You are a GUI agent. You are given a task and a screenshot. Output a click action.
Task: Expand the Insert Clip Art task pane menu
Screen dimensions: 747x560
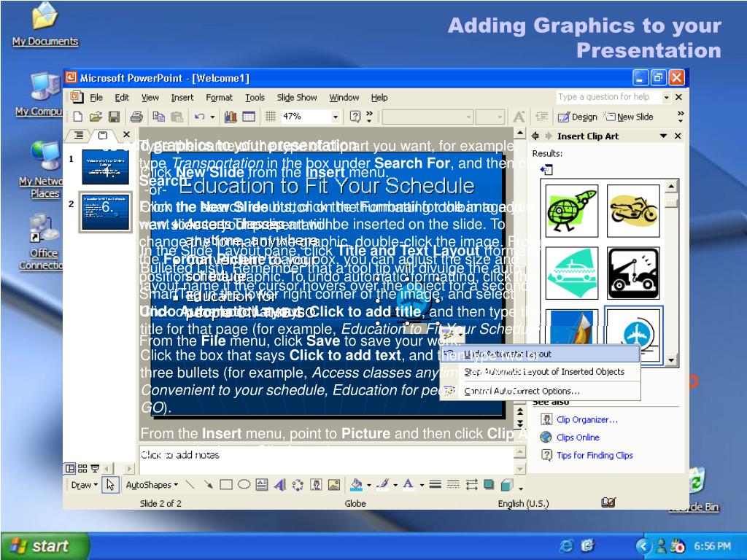tap(663, 136)
